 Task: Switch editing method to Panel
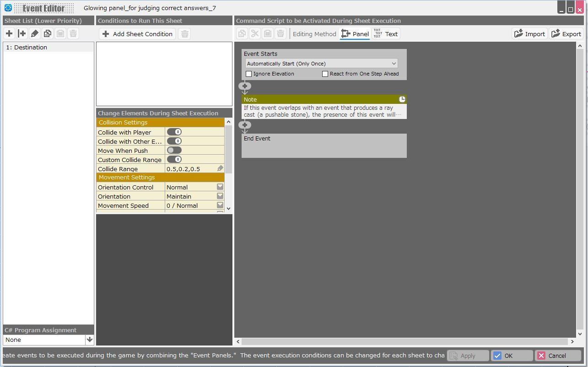pos(355,34)
